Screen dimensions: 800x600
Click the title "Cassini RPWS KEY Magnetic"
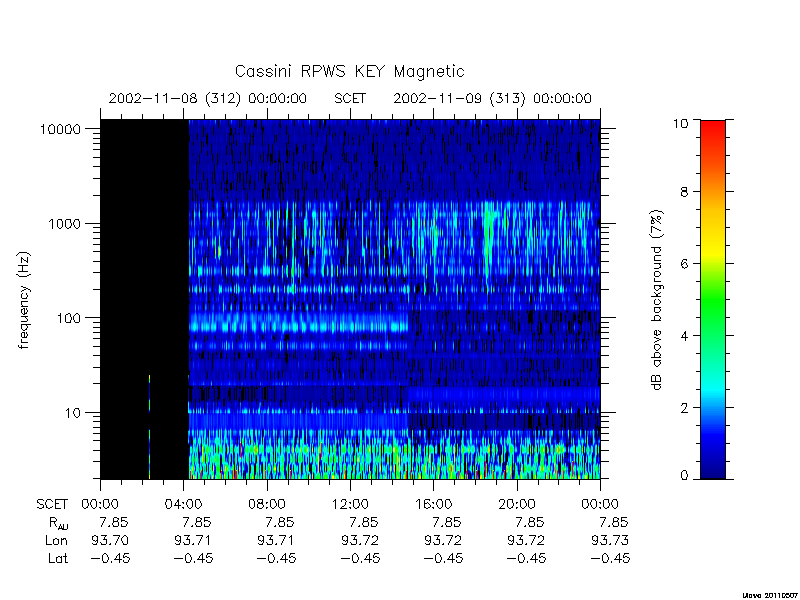(349, 71)
